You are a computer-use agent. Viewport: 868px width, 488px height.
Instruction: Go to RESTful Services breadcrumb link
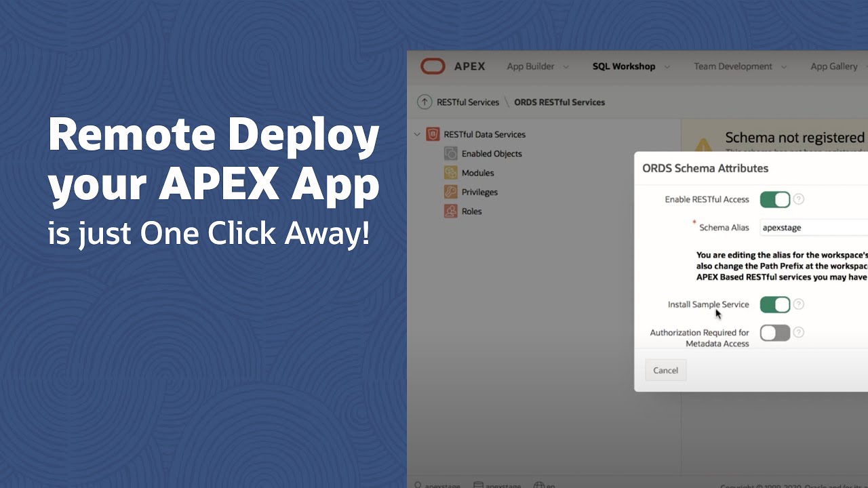[x=468, y=102]
